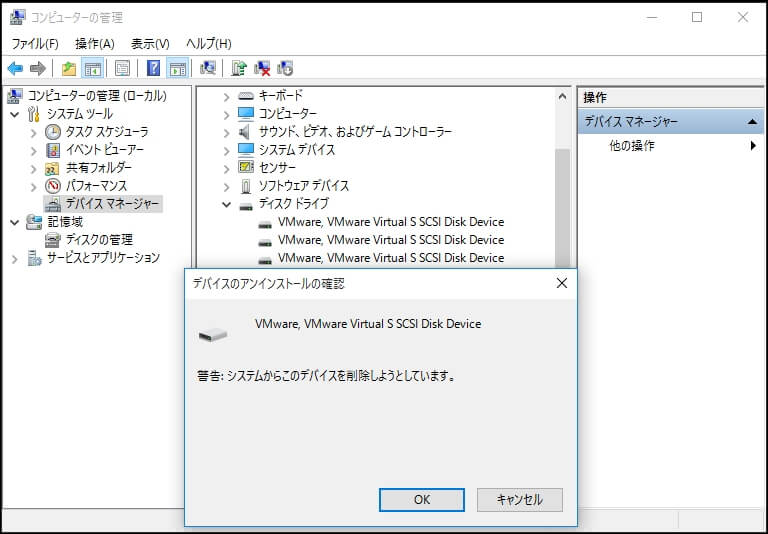Open the ヘルプ(H) menu
This screenshot has width=768, height=534.
coord(209,44)
